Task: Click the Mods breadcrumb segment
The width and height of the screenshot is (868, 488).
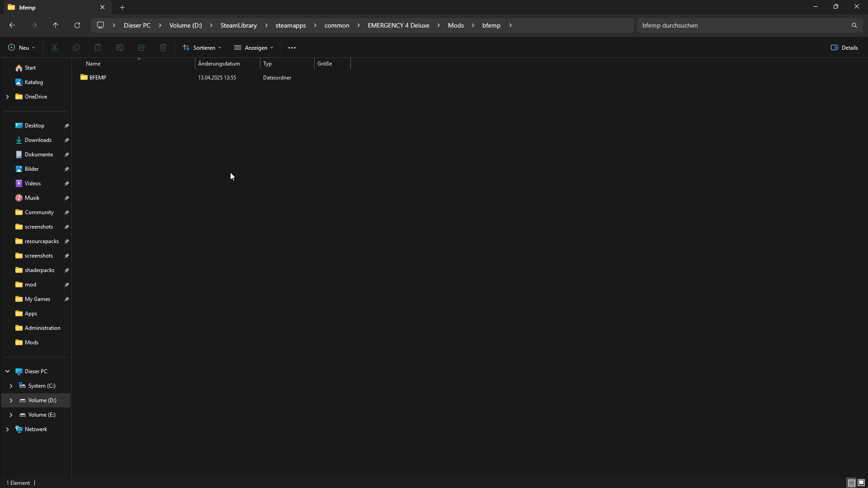Action: coord(456,25)
